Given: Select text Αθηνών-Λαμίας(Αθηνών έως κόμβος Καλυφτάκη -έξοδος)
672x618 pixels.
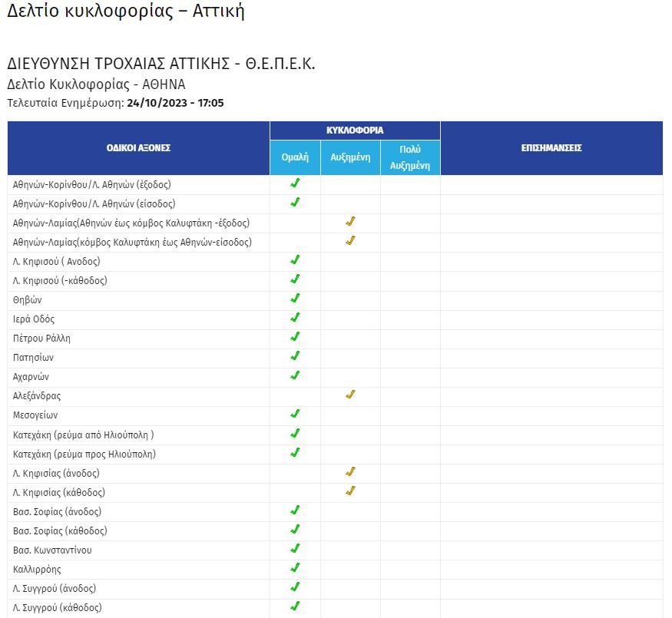Looking at the screenshot, I should 131,223.
